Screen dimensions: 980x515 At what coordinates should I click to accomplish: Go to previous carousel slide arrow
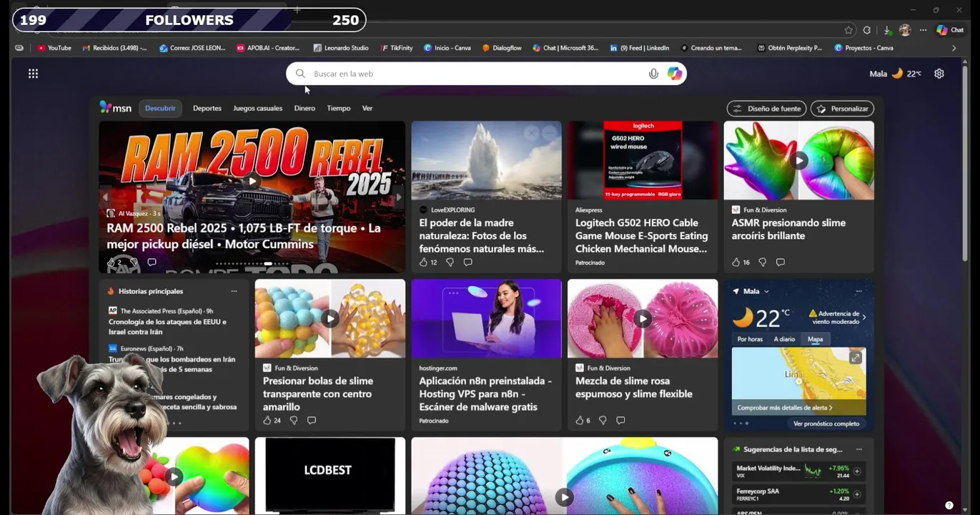(x=106, y=197)
